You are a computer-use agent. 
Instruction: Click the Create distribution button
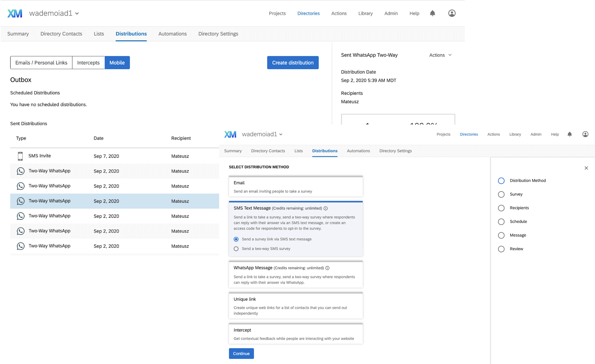(293, 63)
